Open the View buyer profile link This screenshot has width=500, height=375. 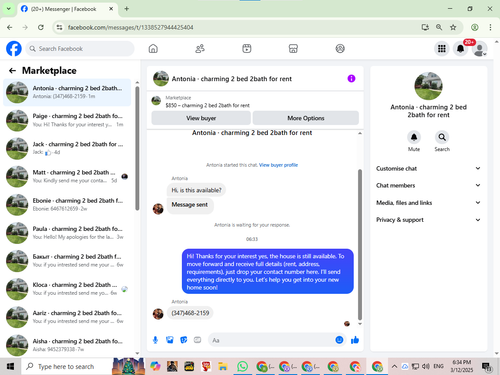(x=278, y=165)
